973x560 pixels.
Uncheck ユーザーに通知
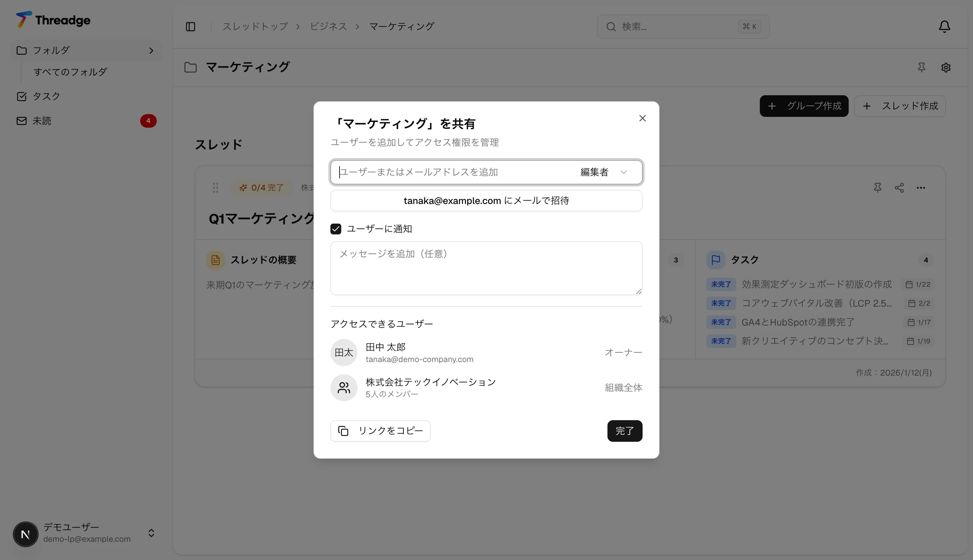point(336,228)
